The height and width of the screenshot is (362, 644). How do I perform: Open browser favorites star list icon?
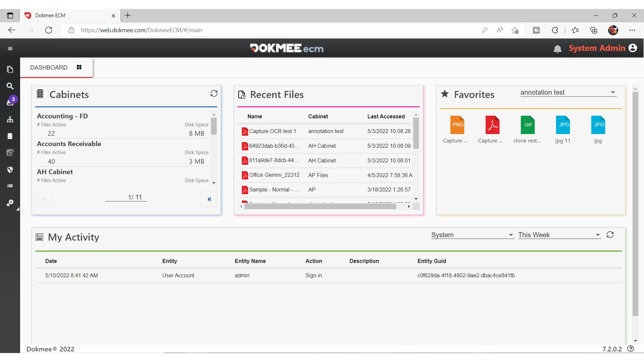click(575, 30)
